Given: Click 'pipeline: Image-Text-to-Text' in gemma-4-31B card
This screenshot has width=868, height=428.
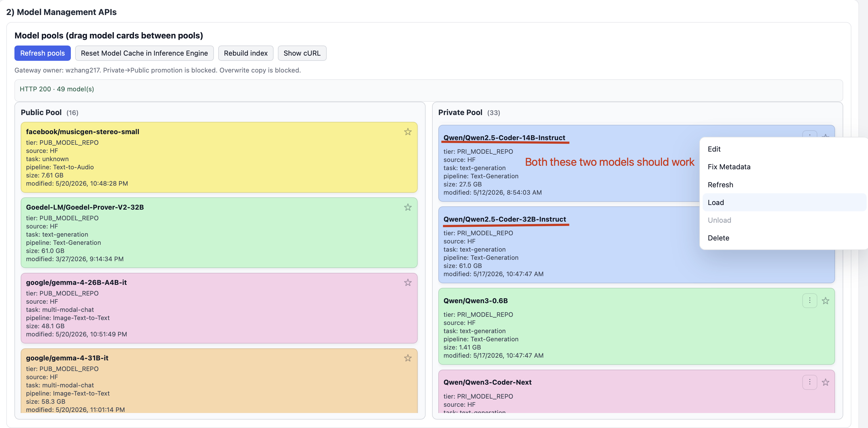Looking at the screenshot, I should click(x=68, y=394).
